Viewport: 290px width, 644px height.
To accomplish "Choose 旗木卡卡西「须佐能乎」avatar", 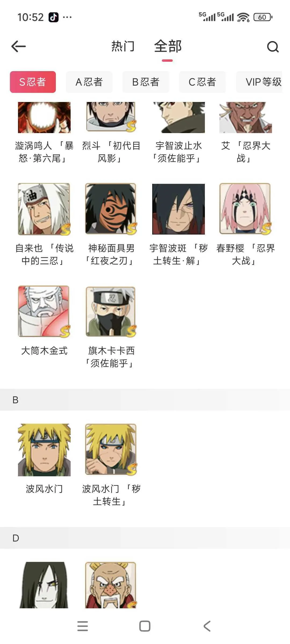I will (111, 312).
